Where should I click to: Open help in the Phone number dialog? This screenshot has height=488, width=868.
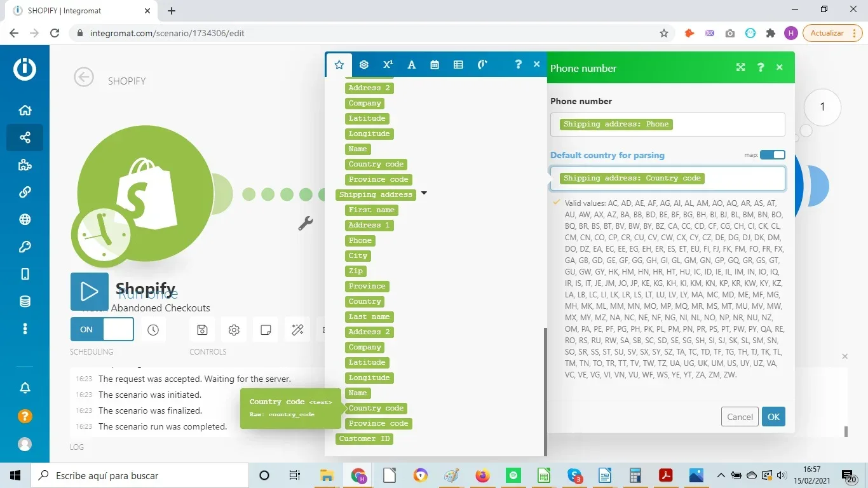pyautogui.click(x=761, y=67)
